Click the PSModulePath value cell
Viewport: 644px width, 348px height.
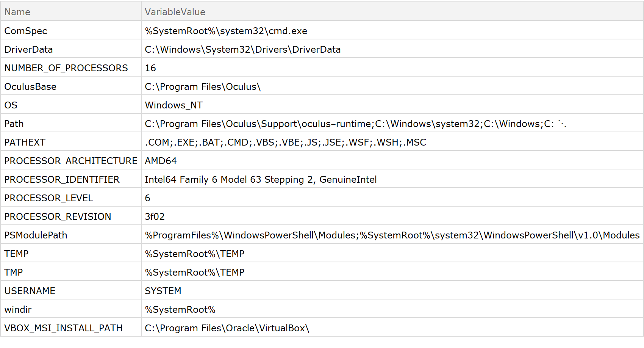(392, 235)
